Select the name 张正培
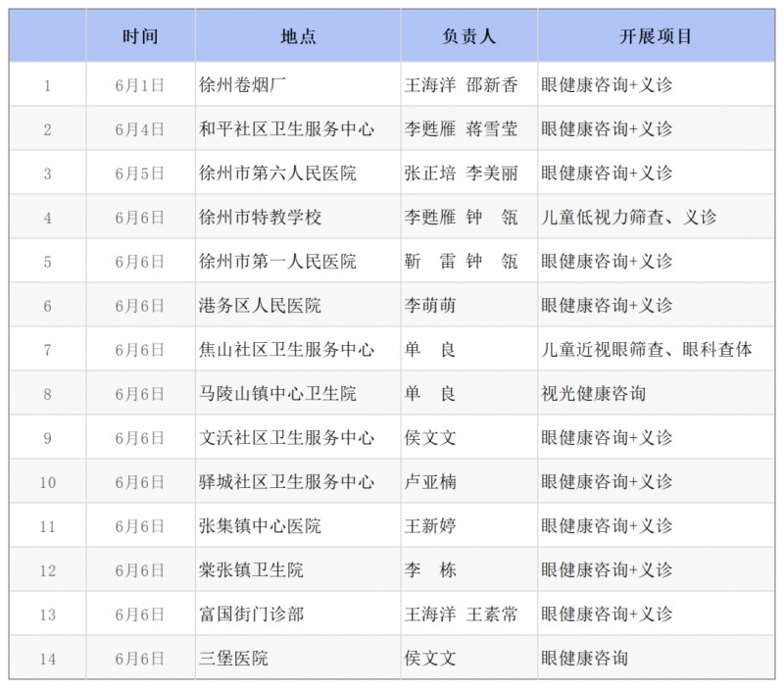Viewport: 784px width, 688px height. (x=430, y=173)
